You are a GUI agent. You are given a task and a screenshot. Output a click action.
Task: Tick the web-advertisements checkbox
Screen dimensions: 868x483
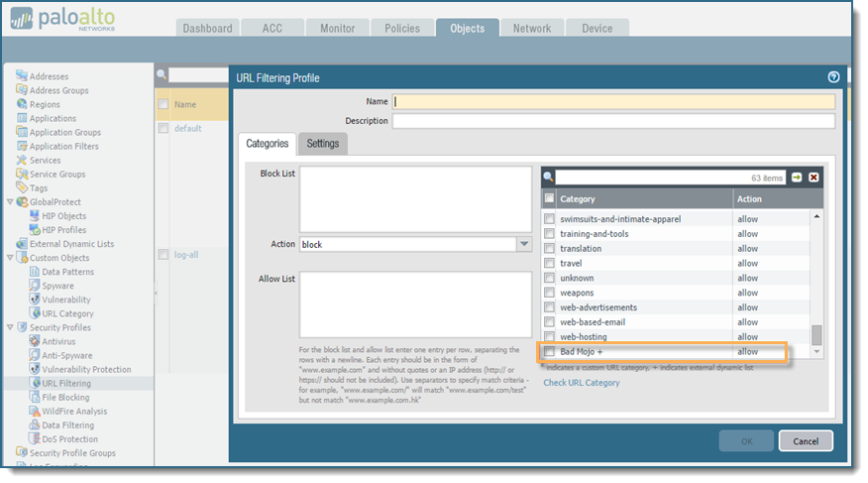tap(549, 306)
